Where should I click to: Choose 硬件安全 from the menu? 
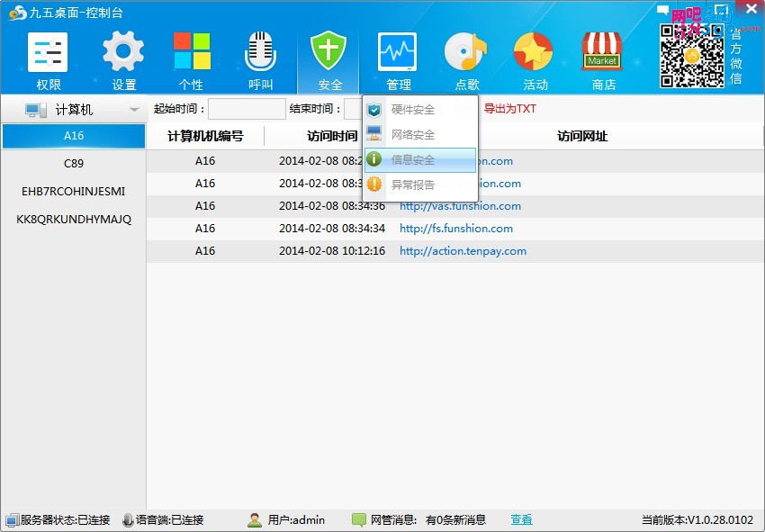pyautogui.click(x=412, y=110)
